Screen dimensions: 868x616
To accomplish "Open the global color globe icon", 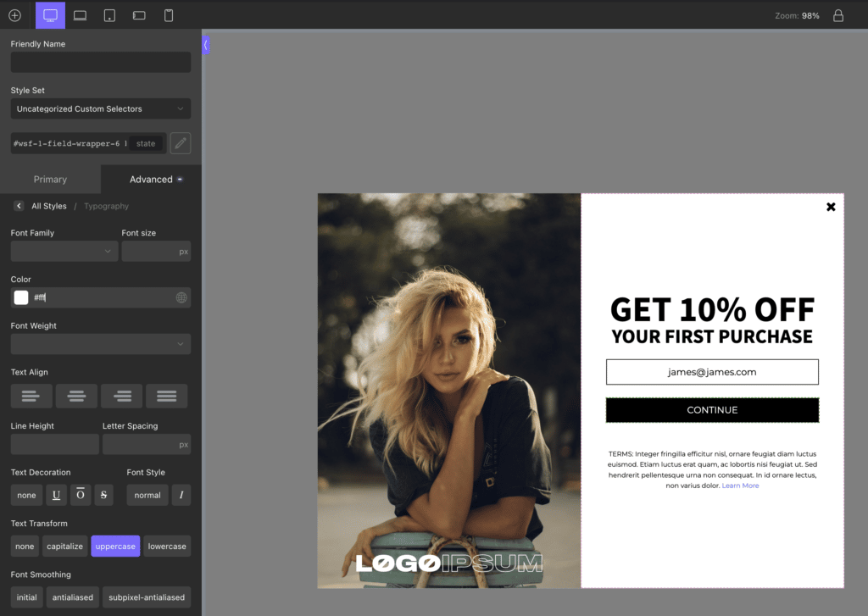I will 181,297.
